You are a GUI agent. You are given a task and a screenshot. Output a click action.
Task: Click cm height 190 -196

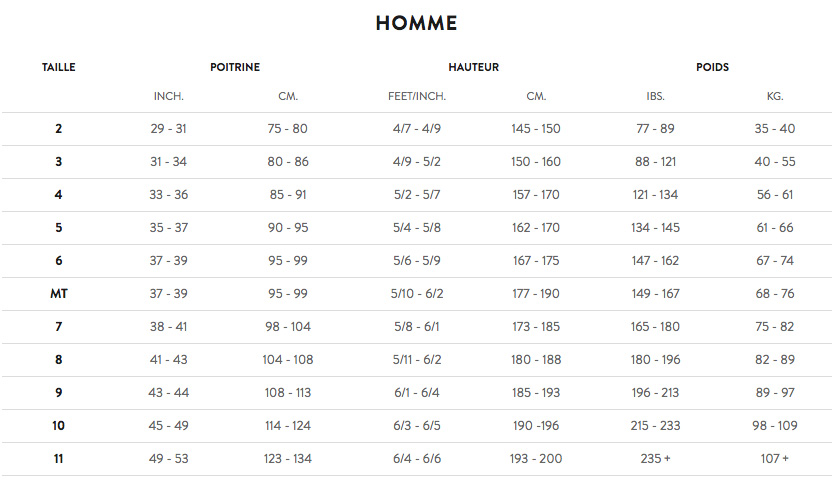point(536,426)
